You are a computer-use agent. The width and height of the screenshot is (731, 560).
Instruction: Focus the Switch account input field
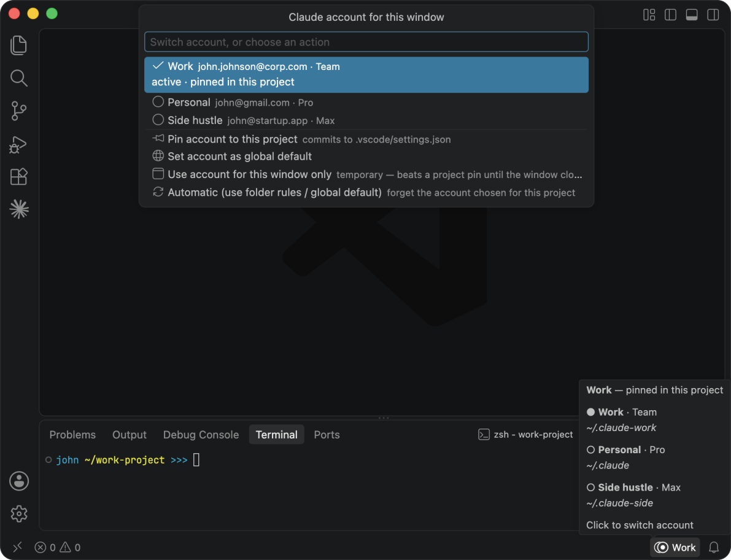(x=366, y=42)
